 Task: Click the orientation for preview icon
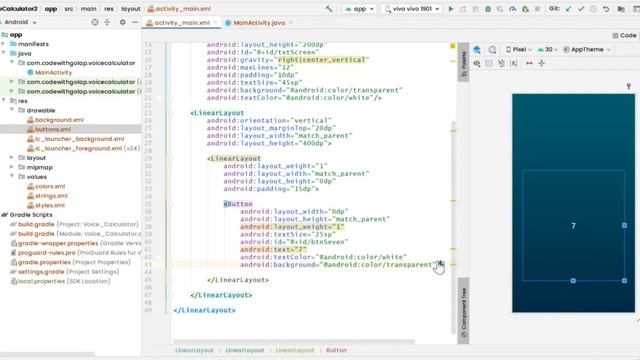pos(492,49)
